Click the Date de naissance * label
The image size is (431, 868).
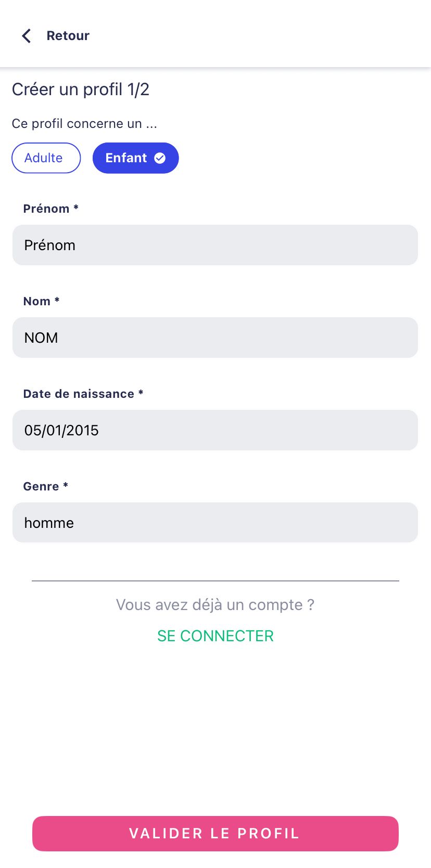[83, 394]
